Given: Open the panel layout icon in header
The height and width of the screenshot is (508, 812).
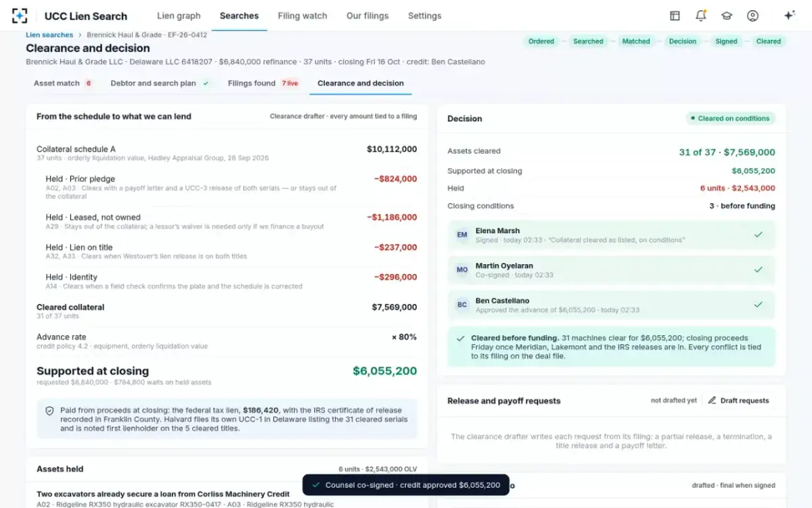Looking at the screenshot, I should point(675,16).
